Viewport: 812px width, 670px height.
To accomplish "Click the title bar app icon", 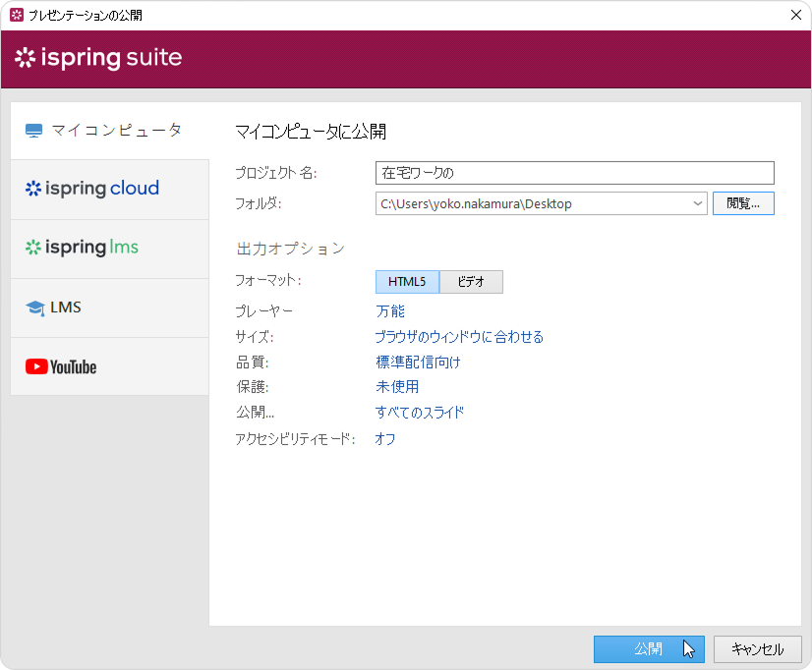I will coord(16,15).
